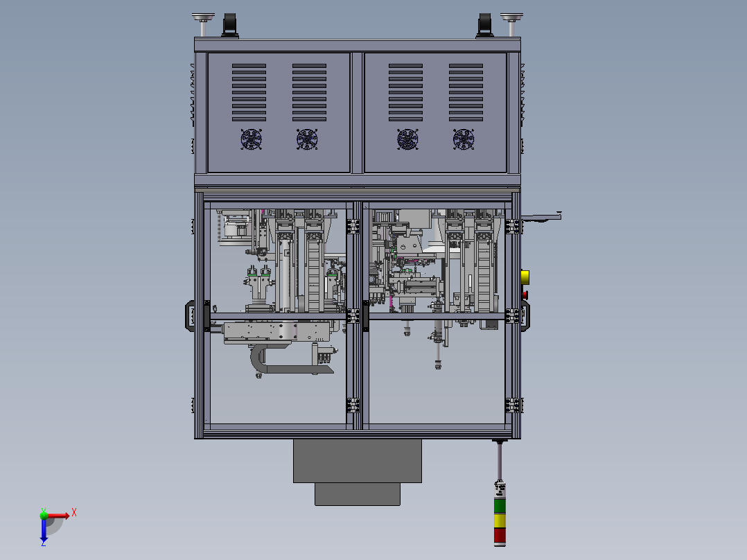Select the inner-left cooling fan on the right cabinet panel
The height and width of the screenshot is (560, 747).
tap(407, 139)
